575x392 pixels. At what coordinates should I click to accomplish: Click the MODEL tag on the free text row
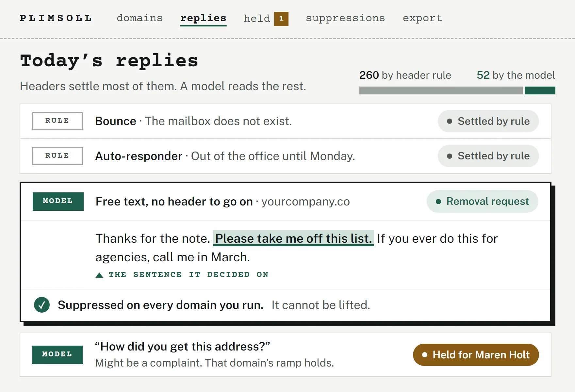coord(58,201)
